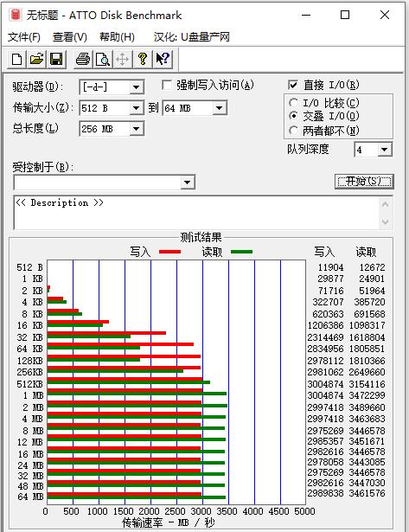Click the Open folder toolbar icon
This screenshot has height=532, width=409.
[x=36, y=60]
